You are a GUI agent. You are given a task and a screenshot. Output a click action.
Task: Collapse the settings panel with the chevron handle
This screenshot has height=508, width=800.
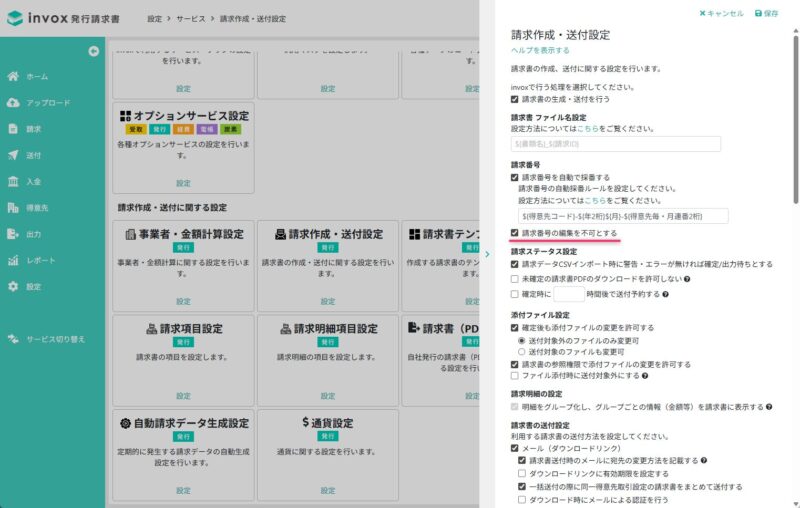(x=487, y=254)
